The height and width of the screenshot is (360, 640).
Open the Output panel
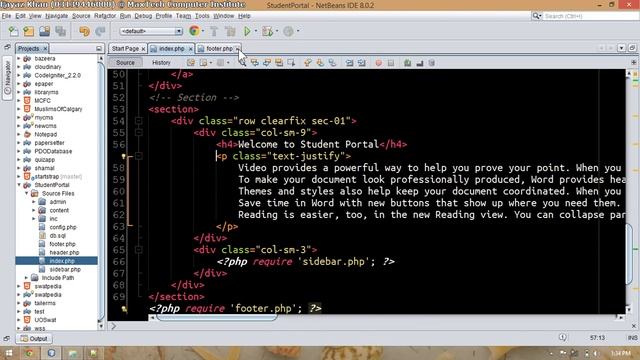(x=34, y=339)
